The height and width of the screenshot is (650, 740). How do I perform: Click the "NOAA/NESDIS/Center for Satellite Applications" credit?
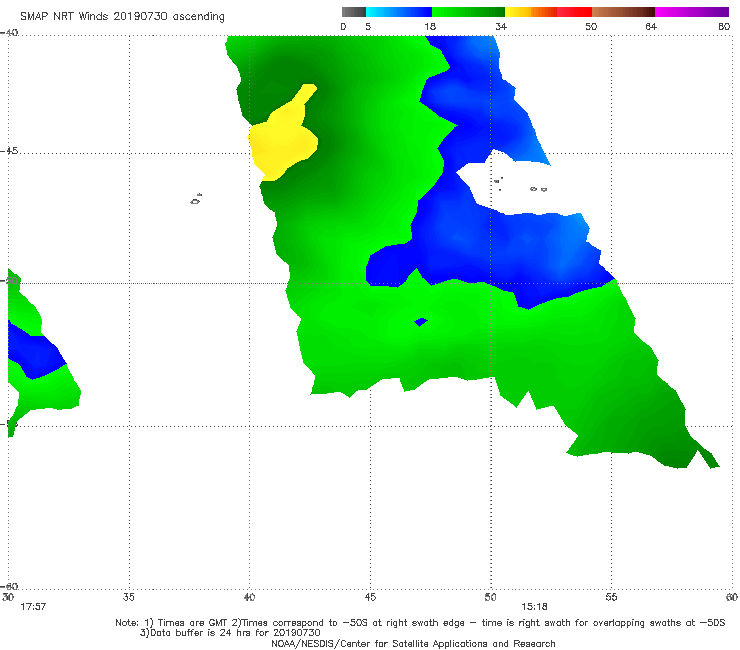[x=413, y=643]
